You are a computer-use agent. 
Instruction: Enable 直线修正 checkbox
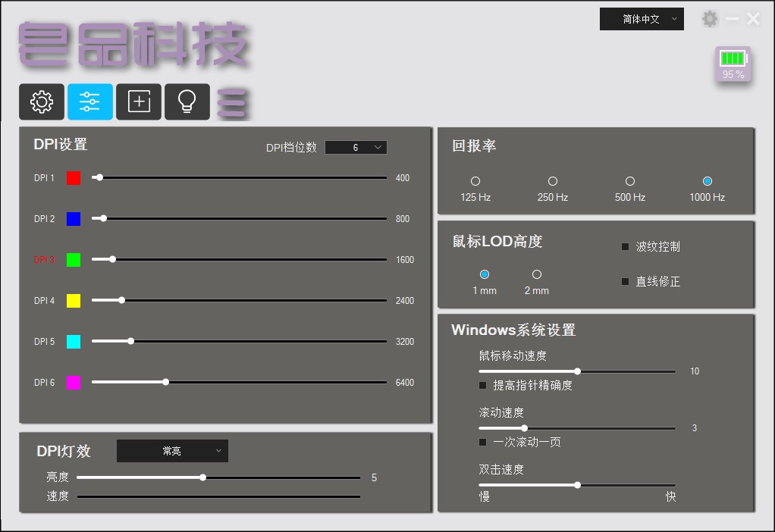click(x=624, y=281)
